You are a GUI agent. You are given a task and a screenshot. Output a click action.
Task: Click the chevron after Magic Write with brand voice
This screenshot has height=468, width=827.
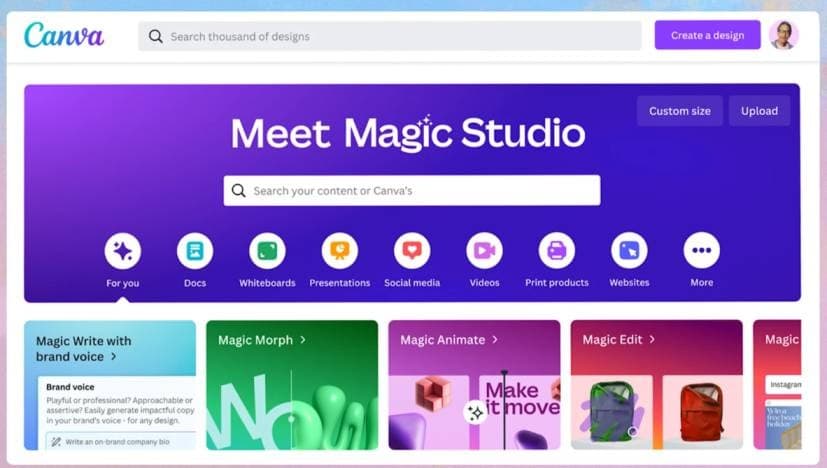[113, 357]
